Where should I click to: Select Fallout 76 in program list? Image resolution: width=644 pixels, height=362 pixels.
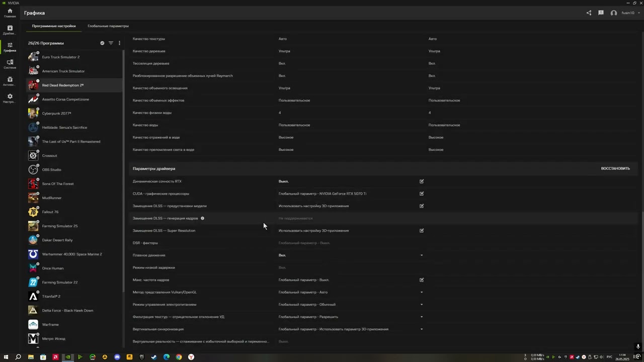coord(74,212)
